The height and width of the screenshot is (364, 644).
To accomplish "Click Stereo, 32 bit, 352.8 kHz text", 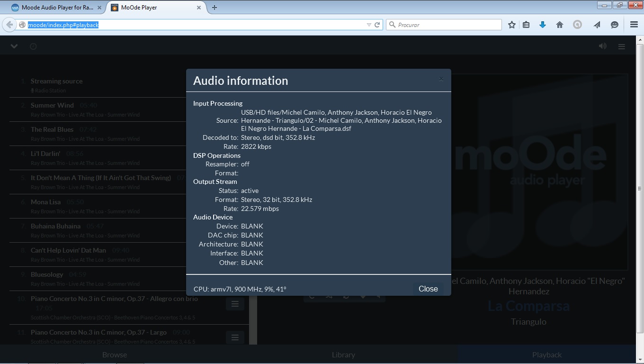I will coord(277,200).
